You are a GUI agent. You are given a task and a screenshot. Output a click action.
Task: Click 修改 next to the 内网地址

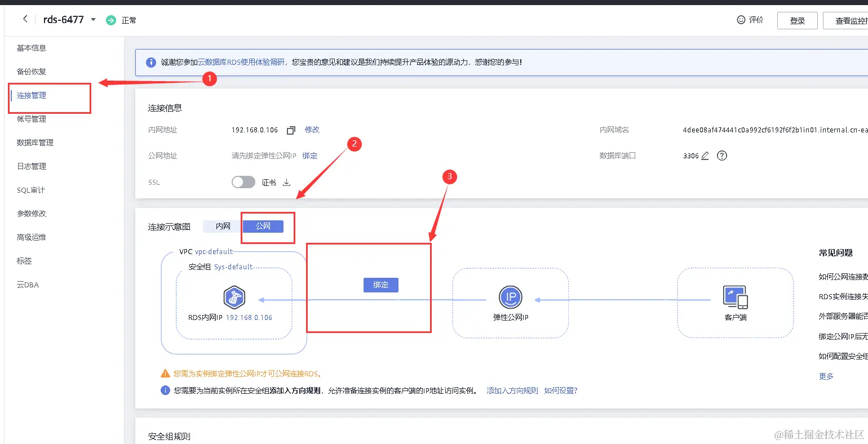(312, 130)
